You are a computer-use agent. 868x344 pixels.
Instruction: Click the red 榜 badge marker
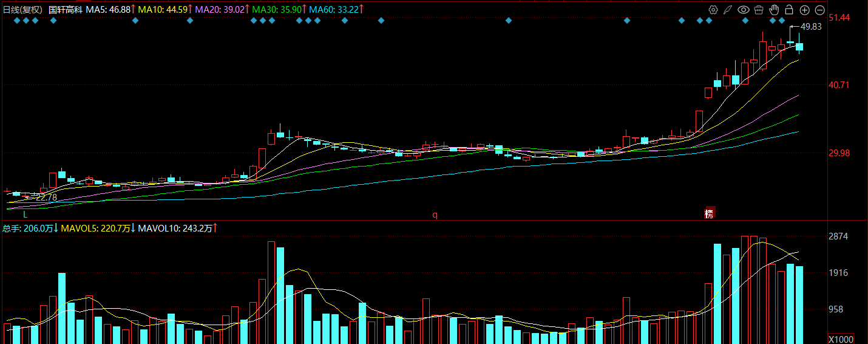tap(709, 213)
